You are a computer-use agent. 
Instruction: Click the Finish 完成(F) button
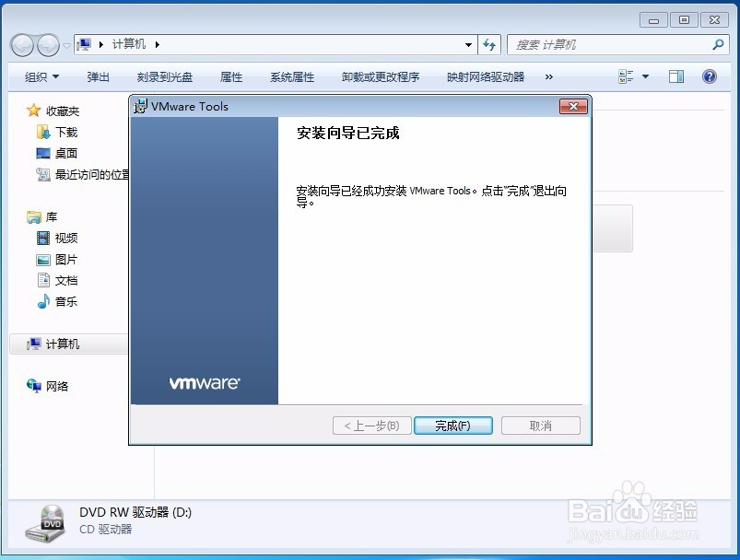click(453, 426)
